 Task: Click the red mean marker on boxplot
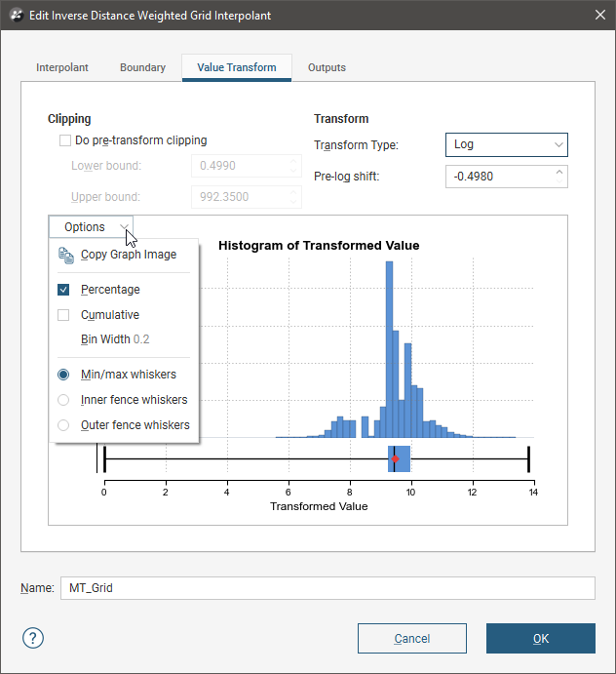(395, 458)
